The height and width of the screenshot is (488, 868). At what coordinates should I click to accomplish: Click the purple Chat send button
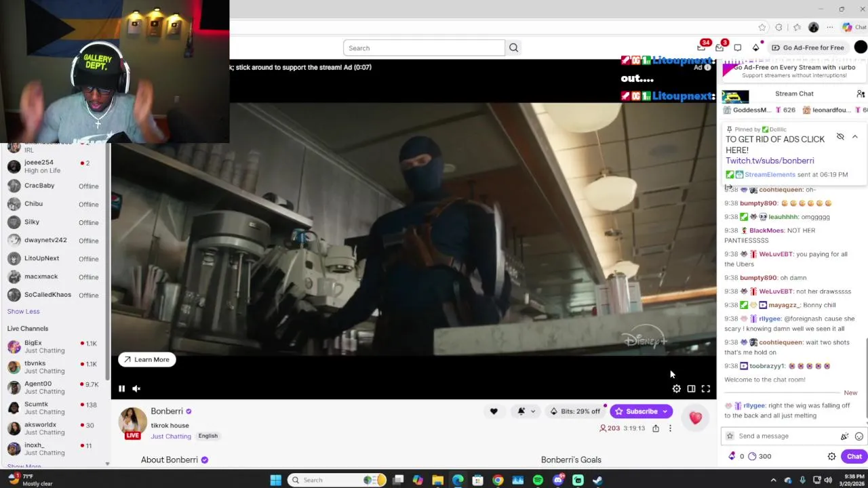(x=854, y=456)
